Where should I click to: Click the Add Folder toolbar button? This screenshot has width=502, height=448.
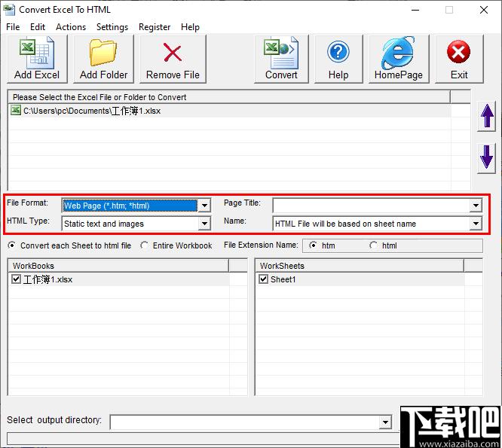[103, 59]
